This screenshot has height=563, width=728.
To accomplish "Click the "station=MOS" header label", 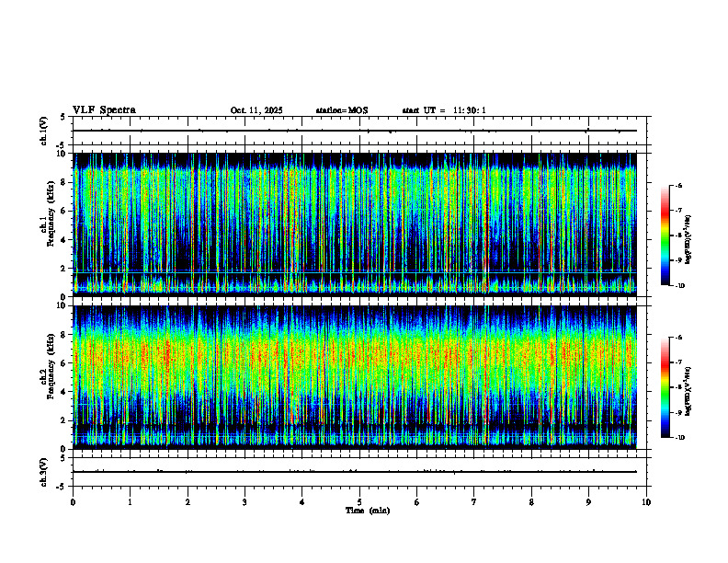I will click(342, 110).
